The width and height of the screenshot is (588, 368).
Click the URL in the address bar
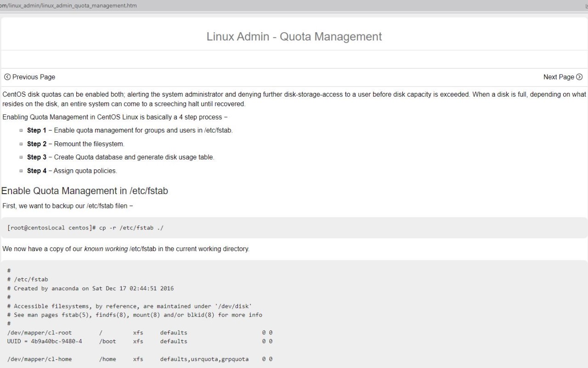pos(68,6)
